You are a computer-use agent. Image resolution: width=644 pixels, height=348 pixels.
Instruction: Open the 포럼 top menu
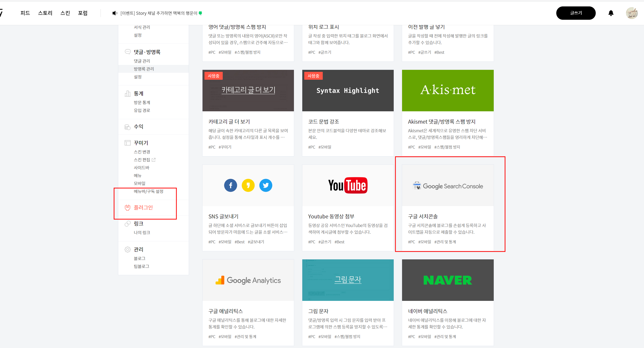coord(83,13)
